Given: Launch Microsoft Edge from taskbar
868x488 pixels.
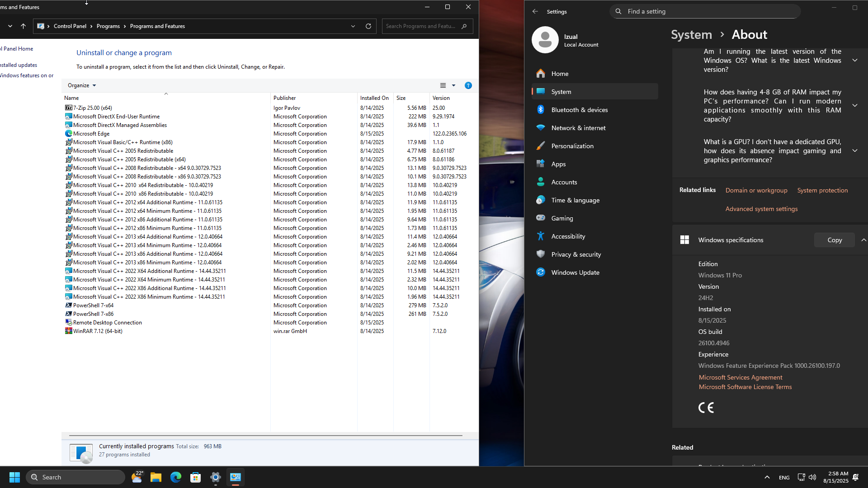Looking at the screenshot, I should tap(176, 477).
